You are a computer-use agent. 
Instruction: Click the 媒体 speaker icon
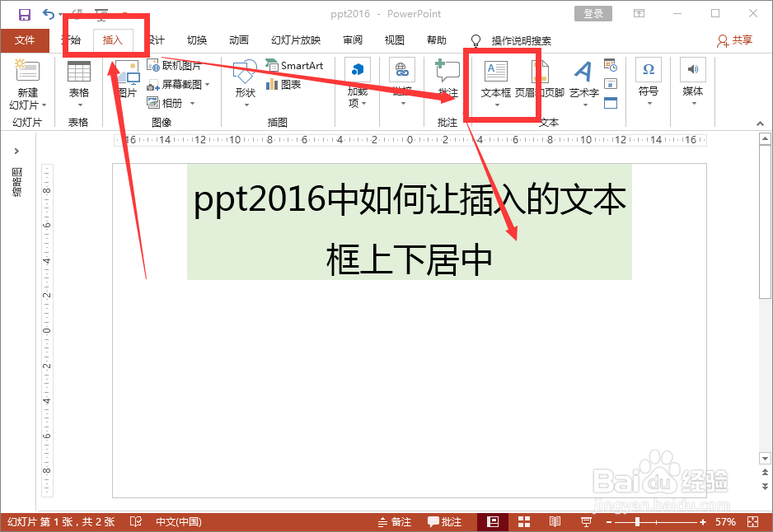(692, 69)
